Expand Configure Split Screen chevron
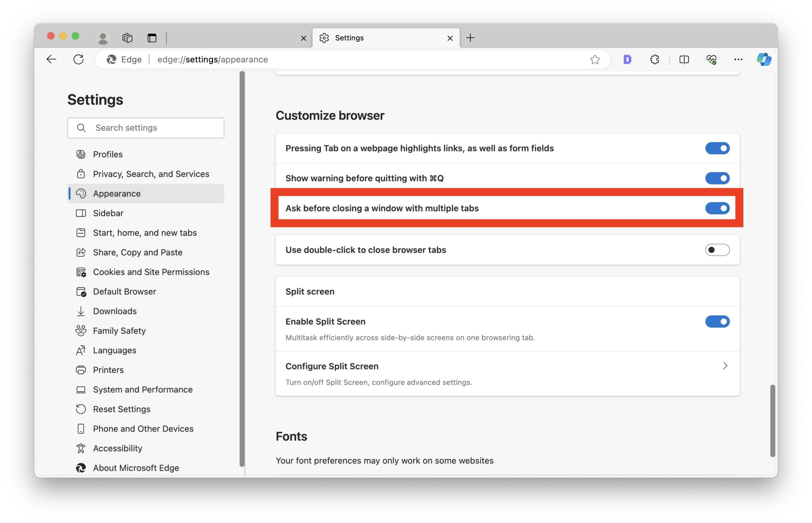Viewport: 812px width, 523px height. [x=726, y=366]
